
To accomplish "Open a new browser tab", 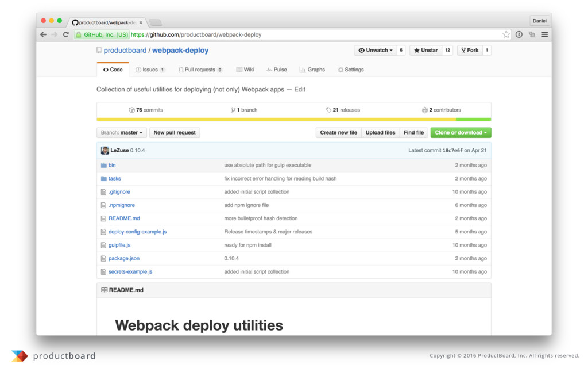I will click(155, 22).
